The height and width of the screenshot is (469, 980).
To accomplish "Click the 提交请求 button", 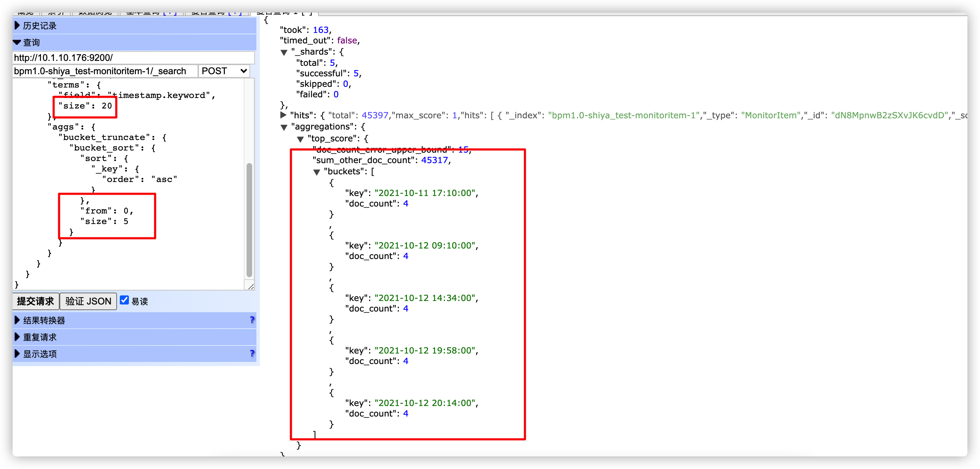I will (x=36, y=301).
